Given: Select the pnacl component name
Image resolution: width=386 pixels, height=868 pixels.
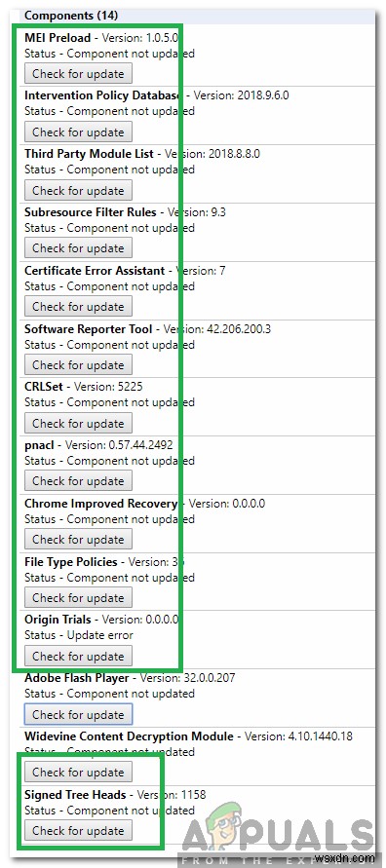Looking at the screenshot, I should point(40,445).
